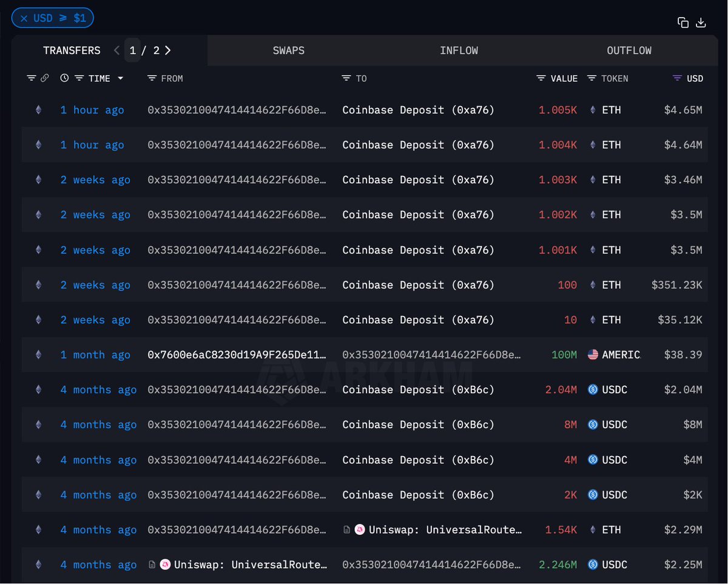Click the link icon in table header

tap(44, 78)
